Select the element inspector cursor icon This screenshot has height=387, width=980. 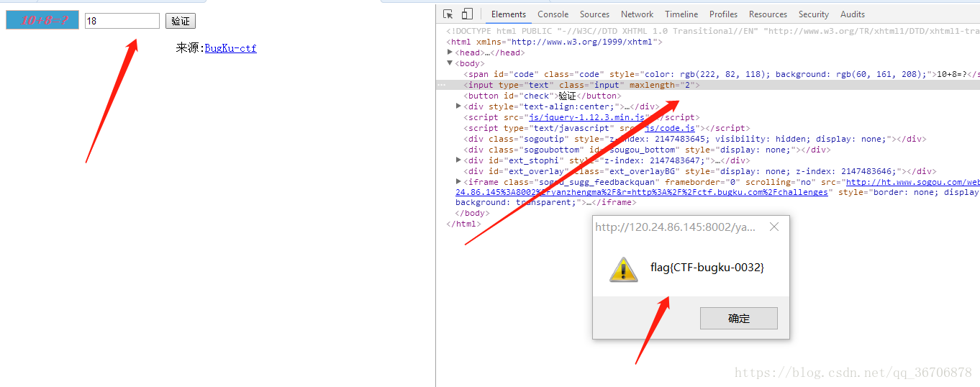coord(448,14)
